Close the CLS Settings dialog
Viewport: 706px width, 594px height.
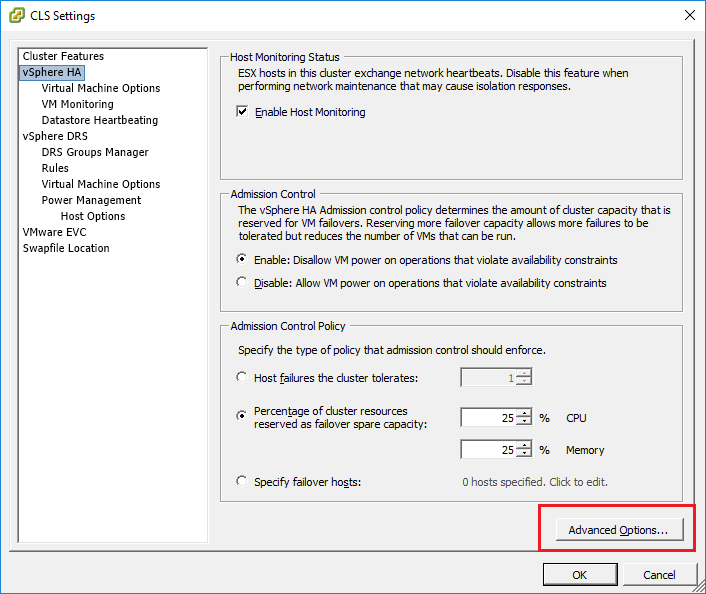tap(689, 15)
